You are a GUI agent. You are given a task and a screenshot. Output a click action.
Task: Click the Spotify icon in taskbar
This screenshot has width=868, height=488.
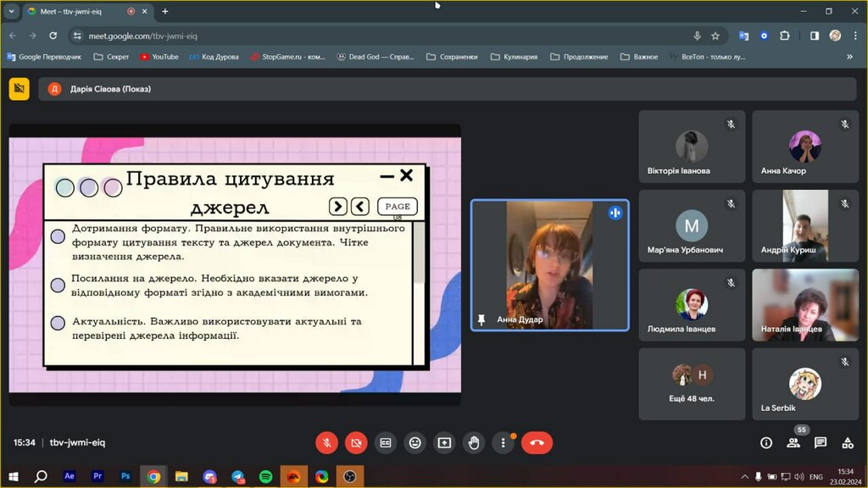coord(265,476)
